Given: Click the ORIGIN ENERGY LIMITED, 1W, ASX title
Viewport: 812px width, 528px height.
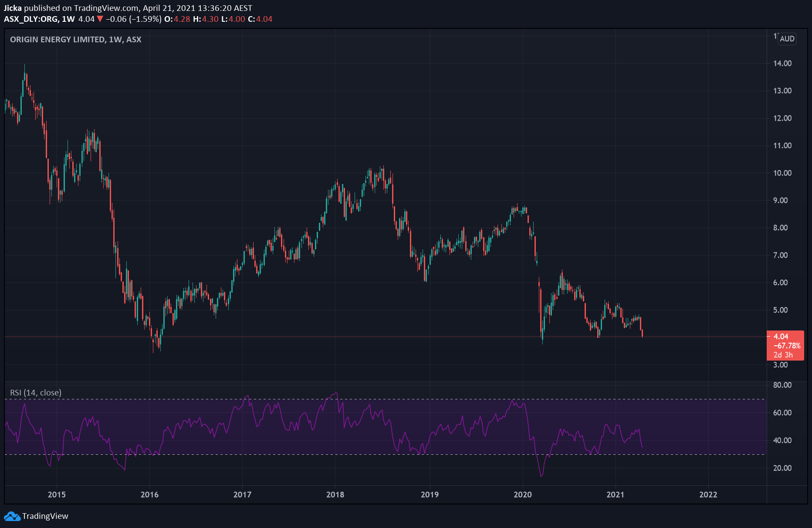Looking at the screenshot, I should pos(76,40).
